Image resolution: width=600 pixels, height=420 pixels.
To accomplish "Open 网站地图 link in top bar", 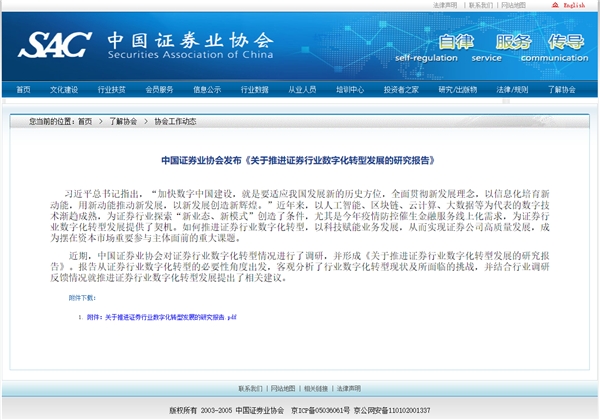I will coord(514,5).
